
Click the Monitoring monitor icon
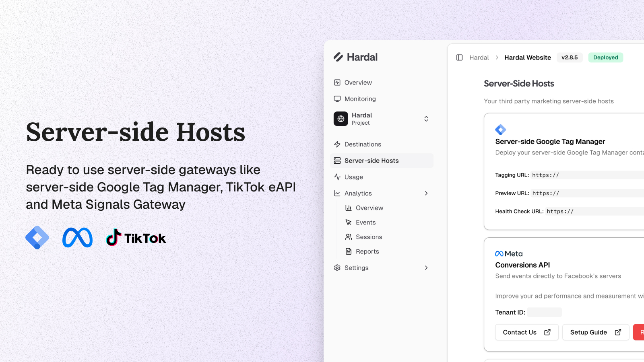pyautogui.click(x=337, y=99)
